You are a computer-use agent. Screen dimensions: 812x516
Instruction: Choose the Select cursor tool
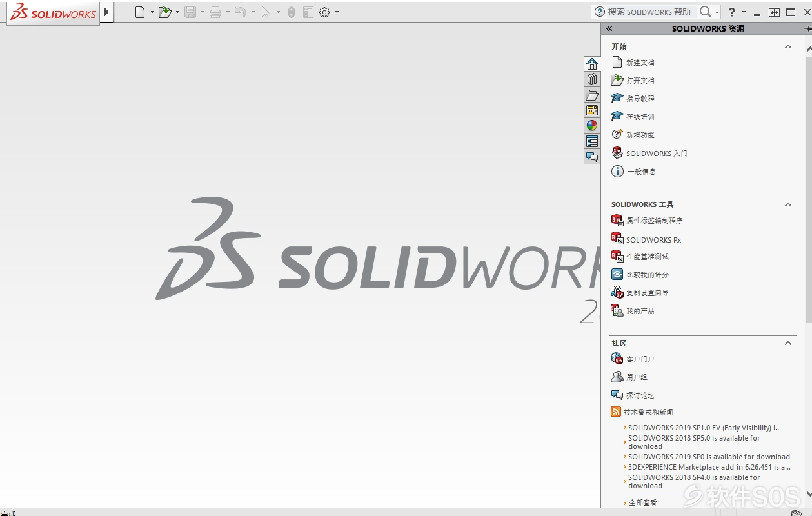[x=266, y=12]
